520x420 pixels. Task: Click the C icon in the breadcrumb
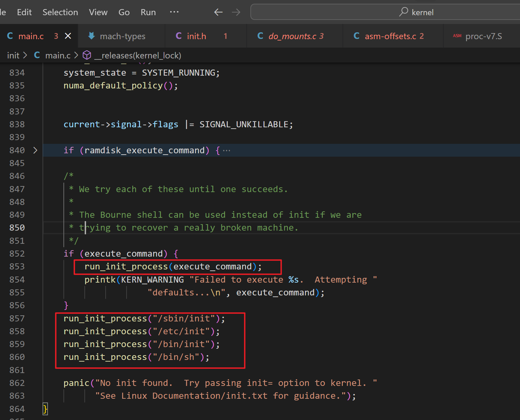click(37, 55)
